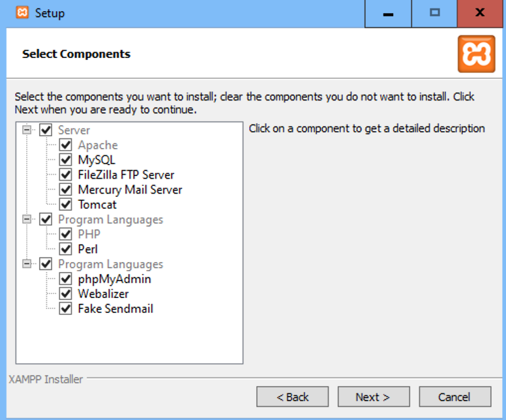
Task: Click Next to continue installation
Action: 374,397
